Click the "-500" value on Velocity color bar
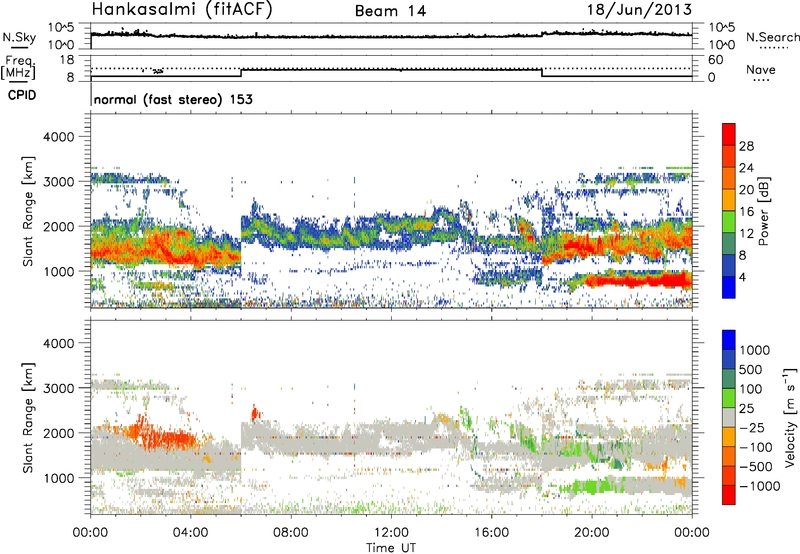The width and height of the screenshot is (800, 554). 756,467
